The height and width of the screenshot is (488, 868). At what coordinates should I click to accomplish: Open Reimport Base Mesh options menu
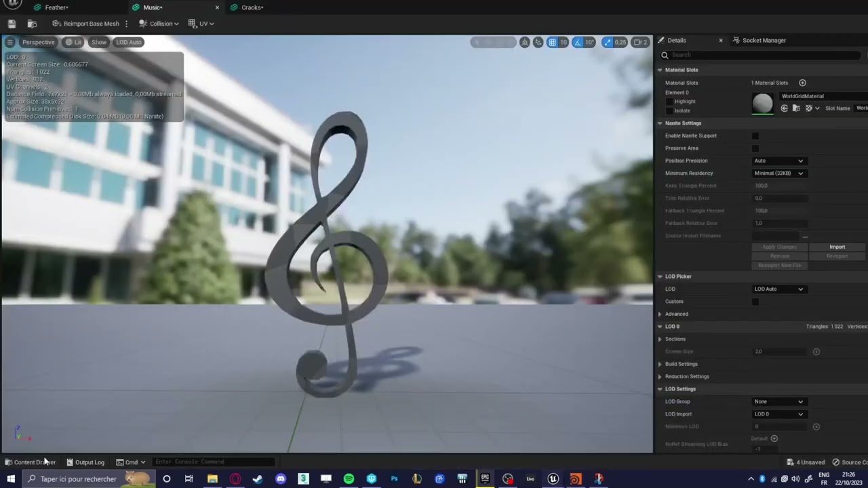(x=126, y=24)
